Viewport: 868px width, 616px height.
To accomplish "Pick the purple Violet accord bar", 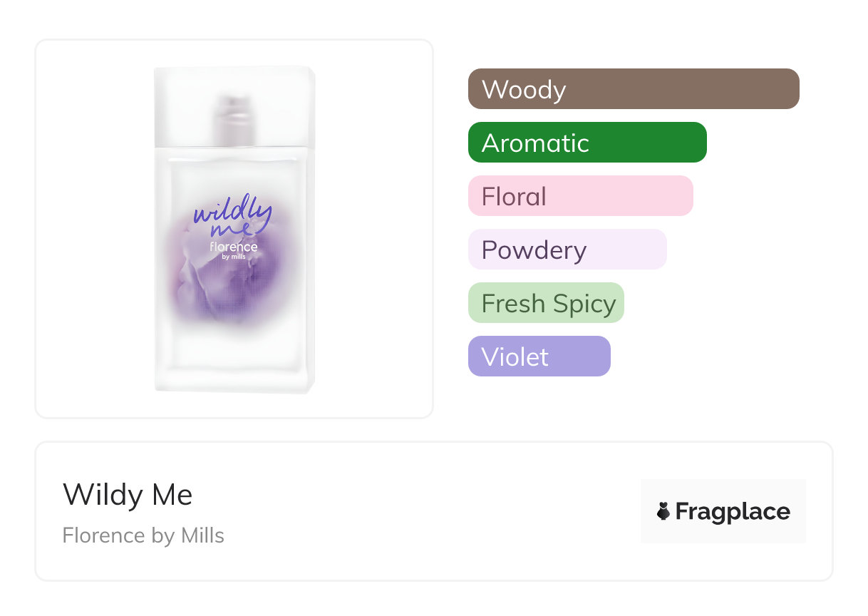I will click(539, 356).
